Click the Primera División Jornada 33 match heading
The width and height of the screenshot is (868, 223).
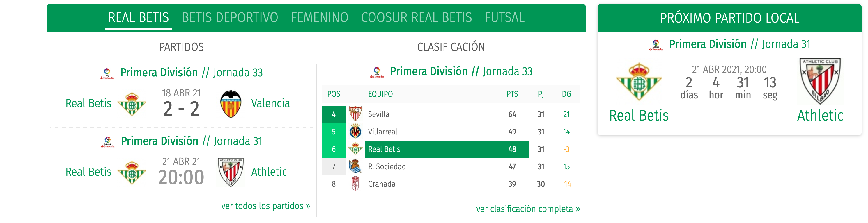tap(192, 72)
